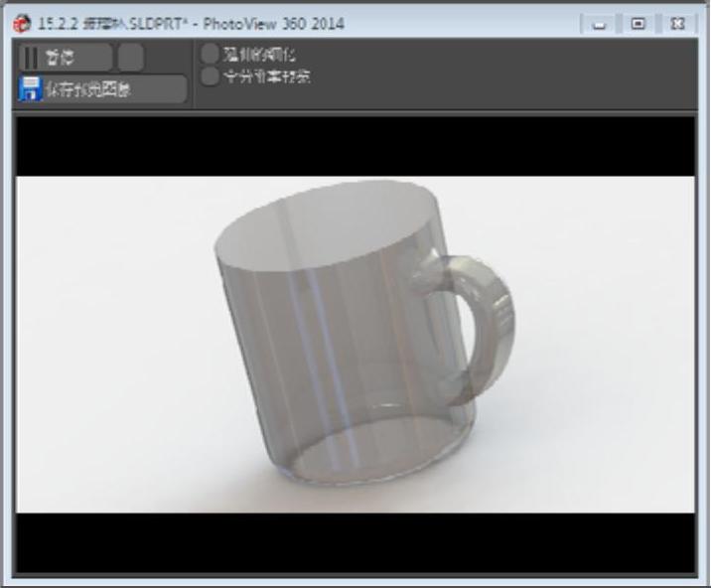Click the blank square button beside Pause

131,58
